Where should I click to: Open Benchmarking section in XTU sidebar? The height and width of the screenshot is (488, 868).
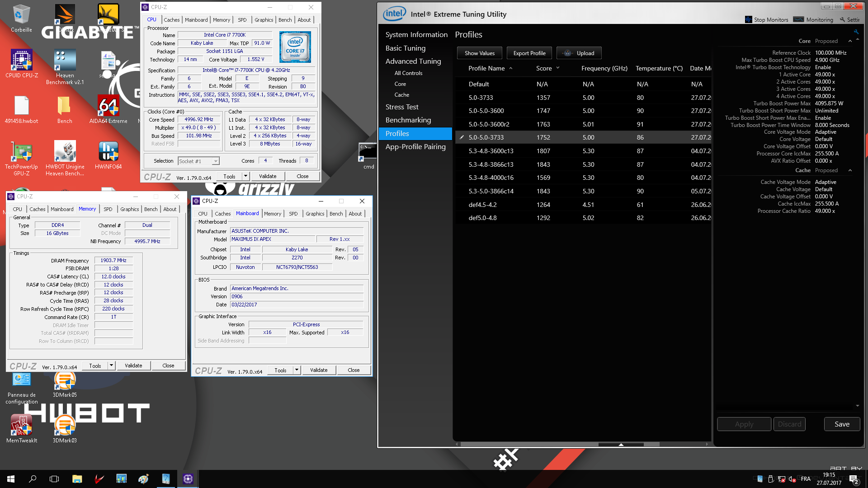pos(408,120)
